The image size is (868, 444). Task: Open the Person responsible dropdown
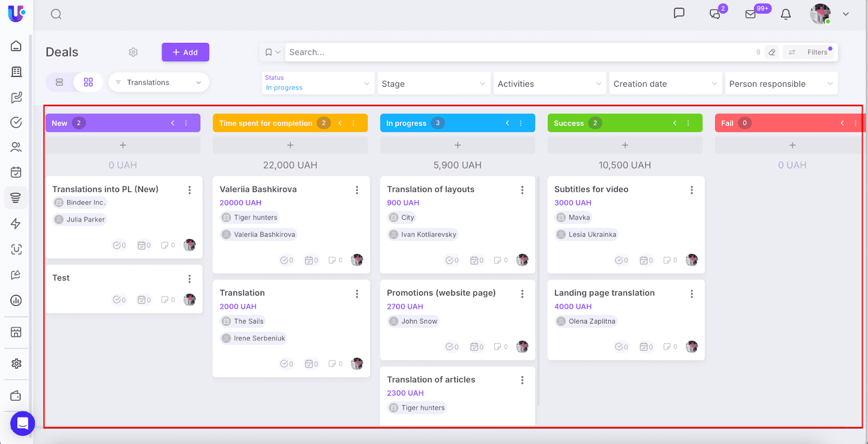click(x=781, y=84)
